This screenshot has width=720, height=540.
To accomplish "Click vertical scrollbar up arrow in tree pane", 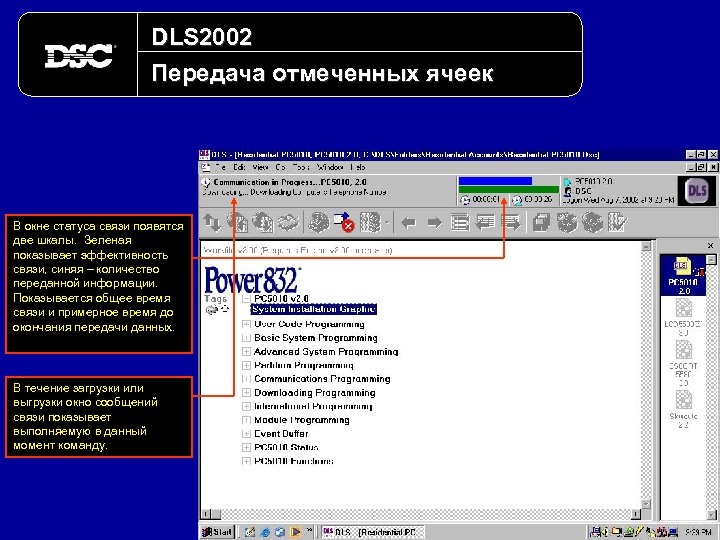I will (646, 247).
